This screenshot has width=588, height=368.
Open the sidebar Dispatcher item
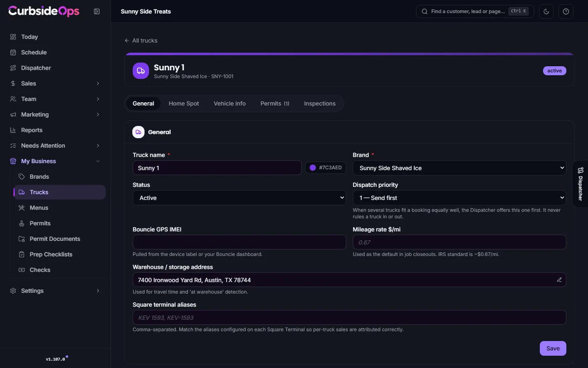pyautogui.click(x=55, y=68)
